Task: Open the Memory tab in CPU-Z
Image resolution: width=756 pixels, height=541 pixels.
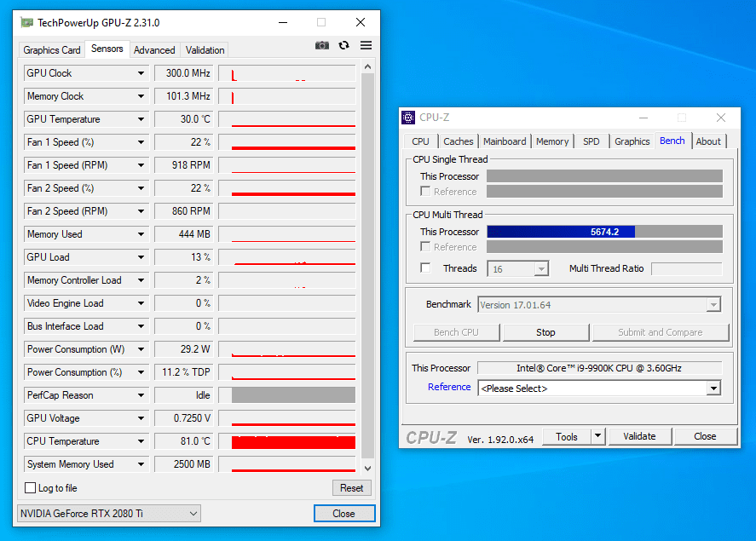Action: click(552, 141)
